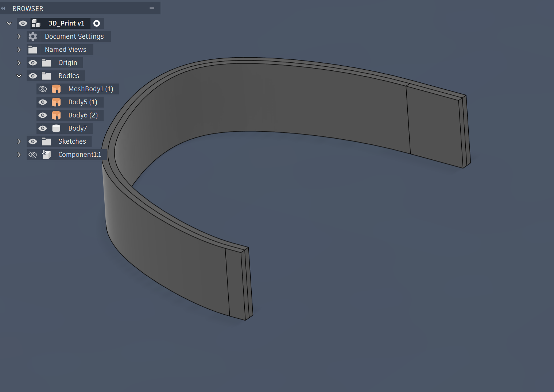Expand the Component1:1 node

[x=19, y=155]
